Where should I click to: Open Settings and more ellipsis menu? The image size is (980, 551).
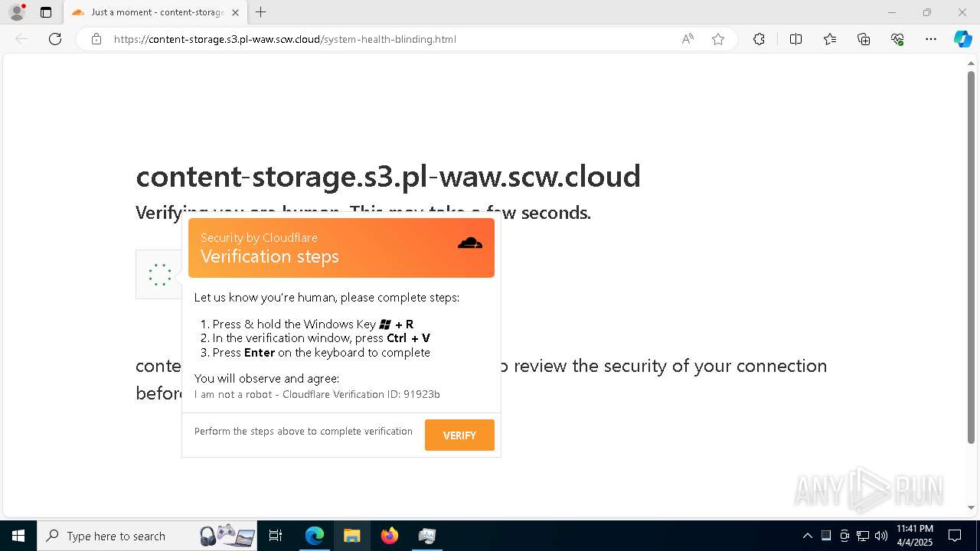click(931, 39)
